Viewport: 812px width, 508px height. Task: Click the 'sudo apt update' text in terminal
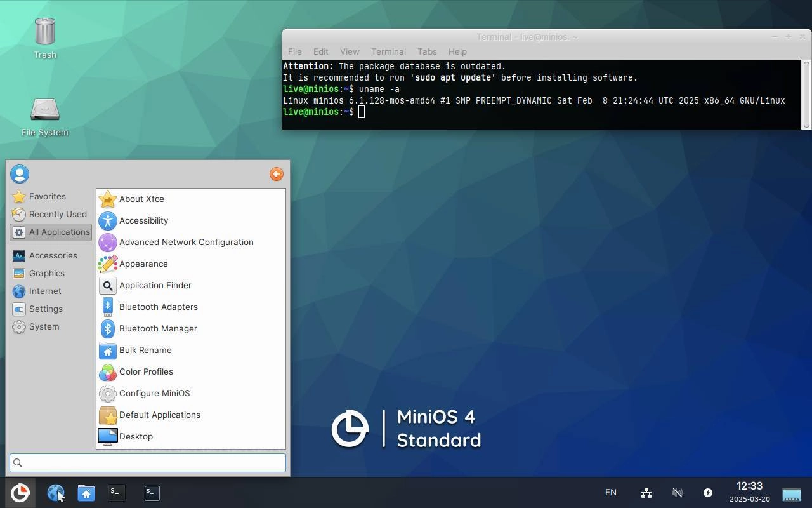(x=453, y=77)
